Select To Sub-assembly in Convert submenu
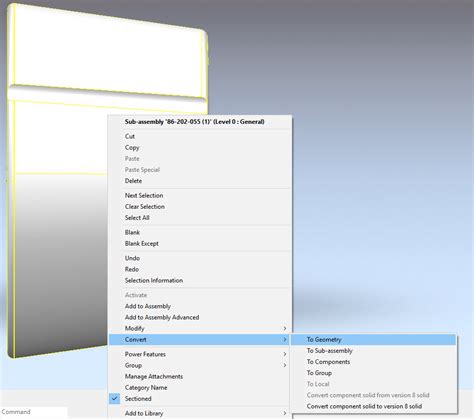The width and height of the screenshot is (474, 419). (x=373, y=351)
